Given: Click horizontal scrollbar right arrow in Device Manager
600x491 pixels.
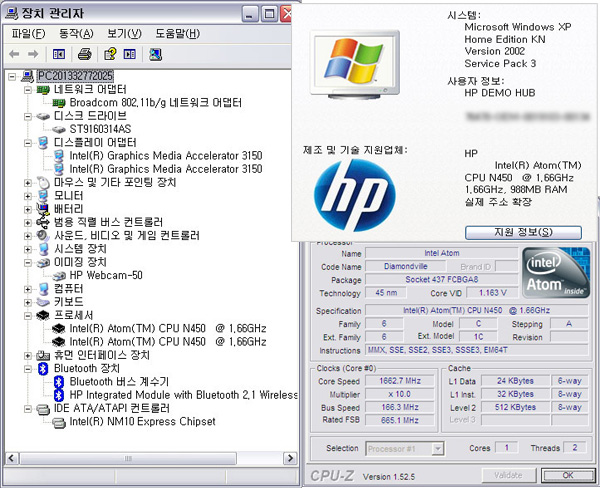Looking at the screenshot, I should coord(290,458).
